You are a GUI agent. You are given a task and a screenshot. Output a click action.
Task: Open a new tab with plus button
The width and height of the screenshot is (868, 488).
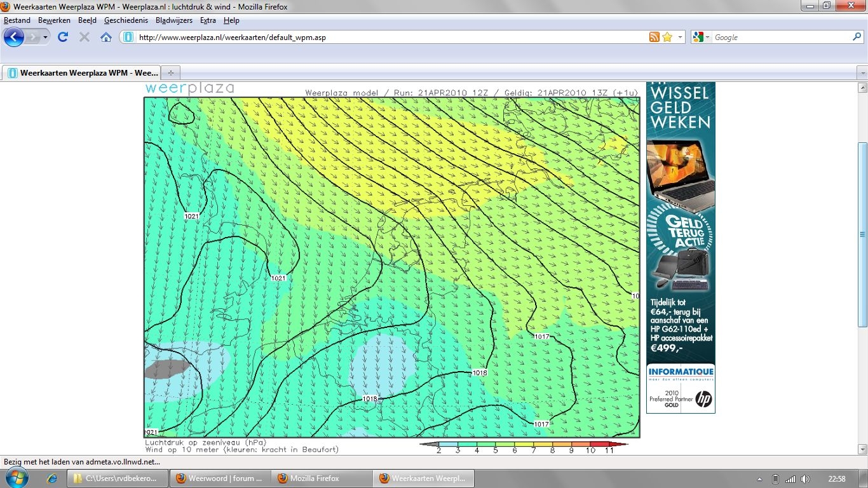(x=170, y=72)
